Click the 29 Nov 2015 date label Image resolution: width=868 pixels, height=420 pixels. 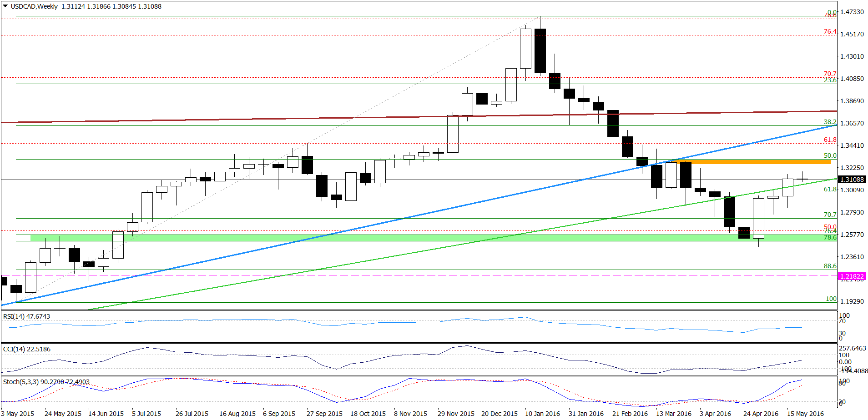(456, 414)
